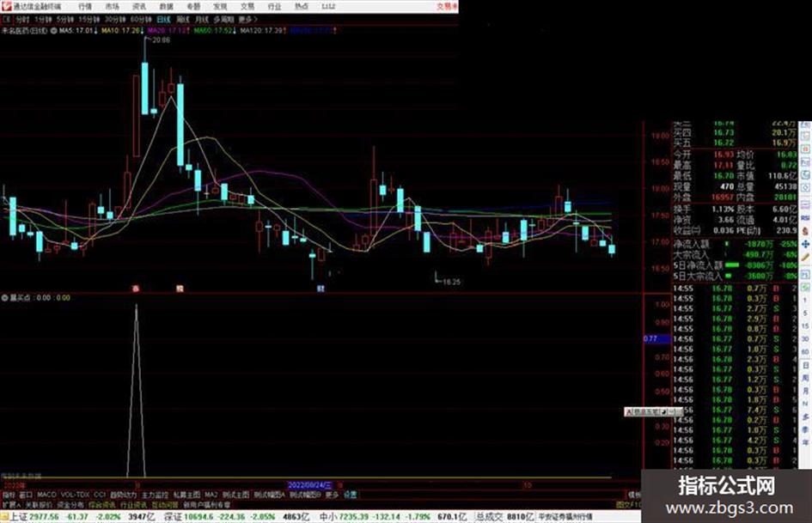The width and height of the screenshot is (812, 523).
Task: Select 月 monthly period in right sidebar
Action: [x=805, y=391]
